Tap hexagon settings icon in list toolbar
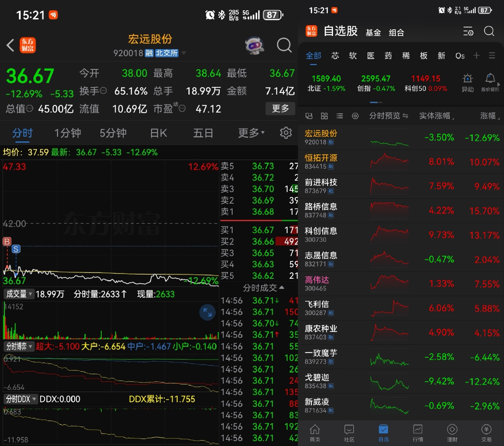The height and width of the screenshot is (446, 504). tap(355, 116)
